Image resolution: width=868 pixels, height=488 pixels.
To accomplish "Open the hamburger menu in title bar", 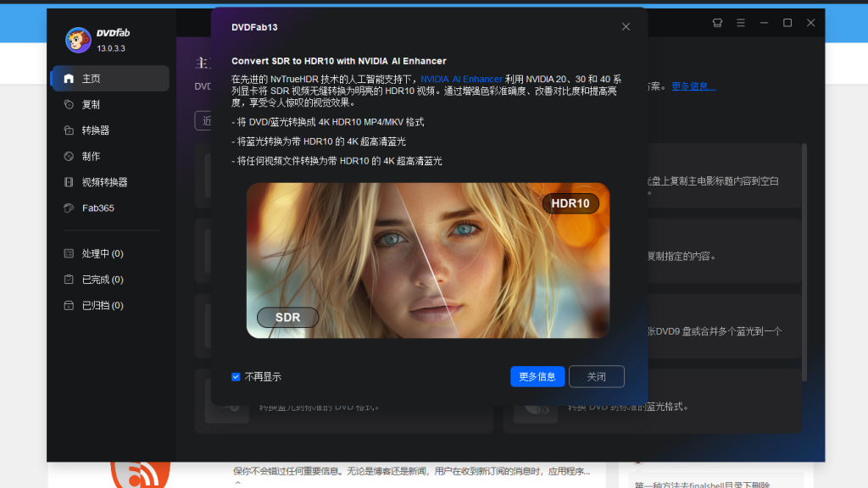I will pyautogui.click(x=741, y=23).
